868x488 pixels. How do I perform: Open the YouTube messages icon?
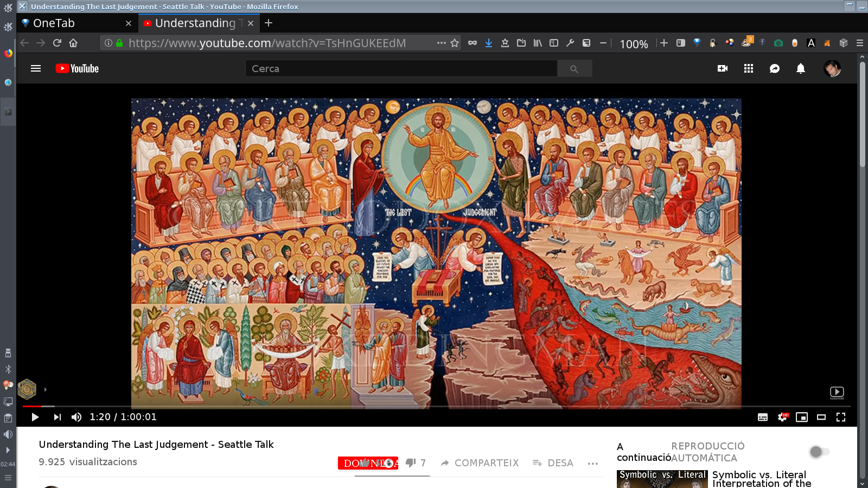[775, 68]
